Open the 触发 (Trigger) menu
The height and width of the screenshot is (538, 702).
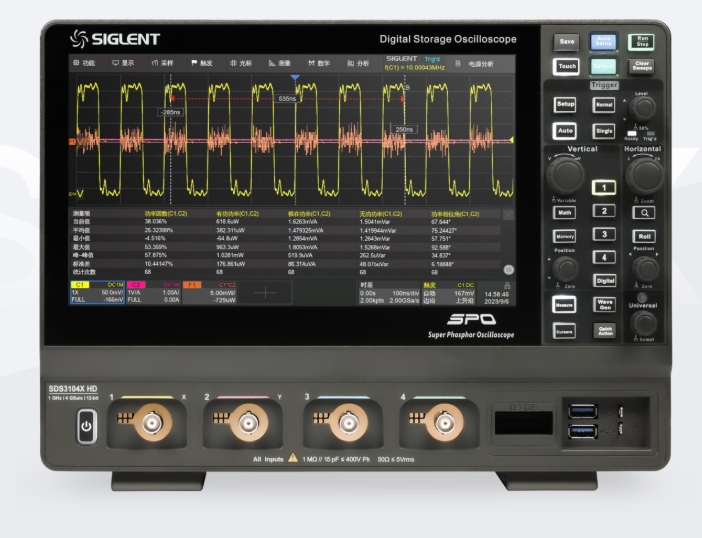tap(203, 62)
